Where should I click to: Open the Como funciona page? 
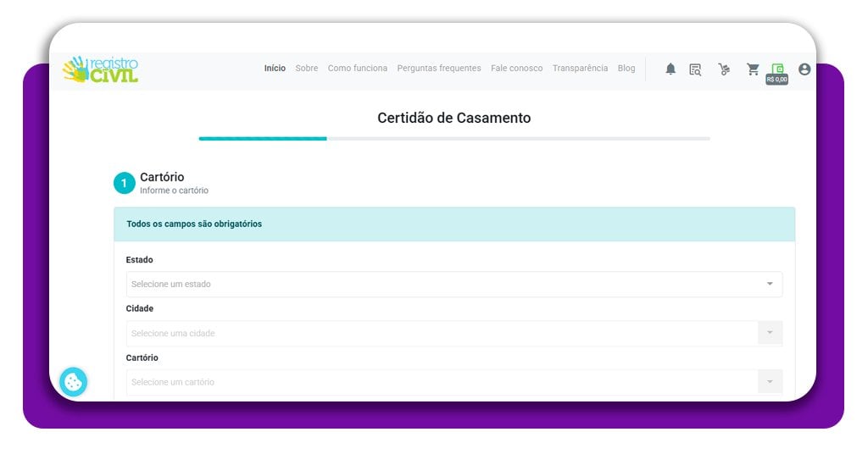[x=357, y=69]
